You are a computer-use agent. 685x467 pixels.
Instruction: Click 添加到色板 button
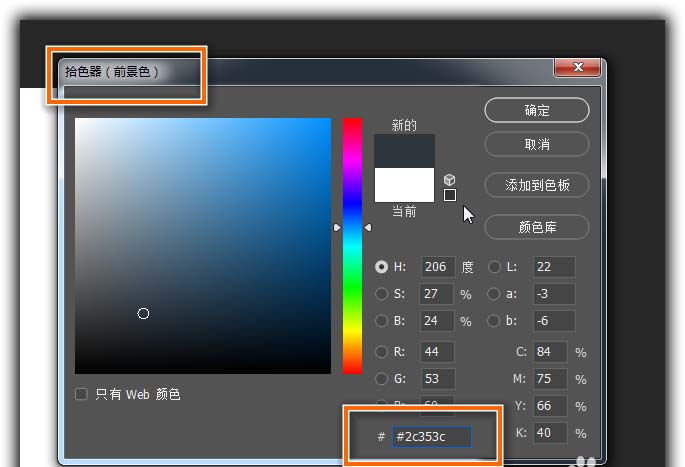[536, 185]
